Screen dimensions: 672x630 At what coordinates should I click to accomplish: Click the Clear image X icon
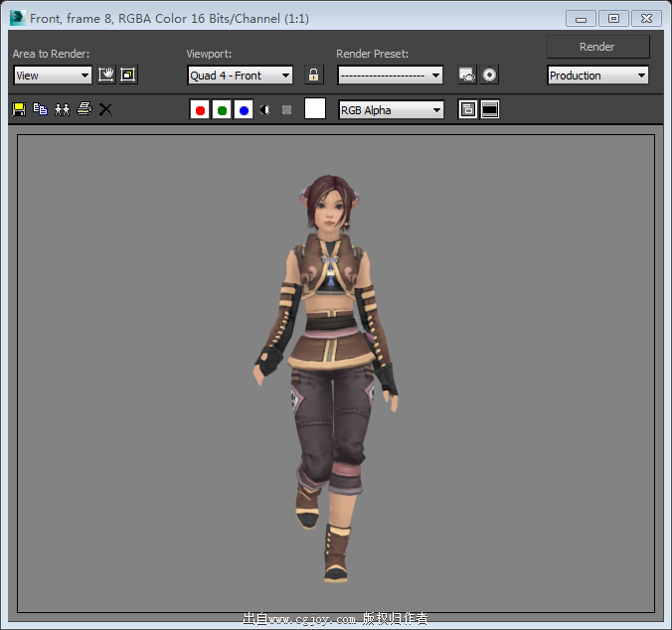coord(105,109)
